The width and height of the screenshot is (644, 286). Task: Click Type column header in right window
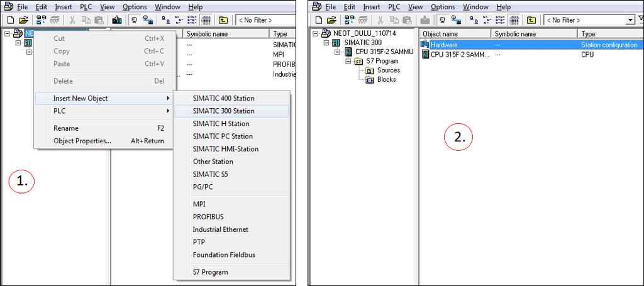coord(610,34)
